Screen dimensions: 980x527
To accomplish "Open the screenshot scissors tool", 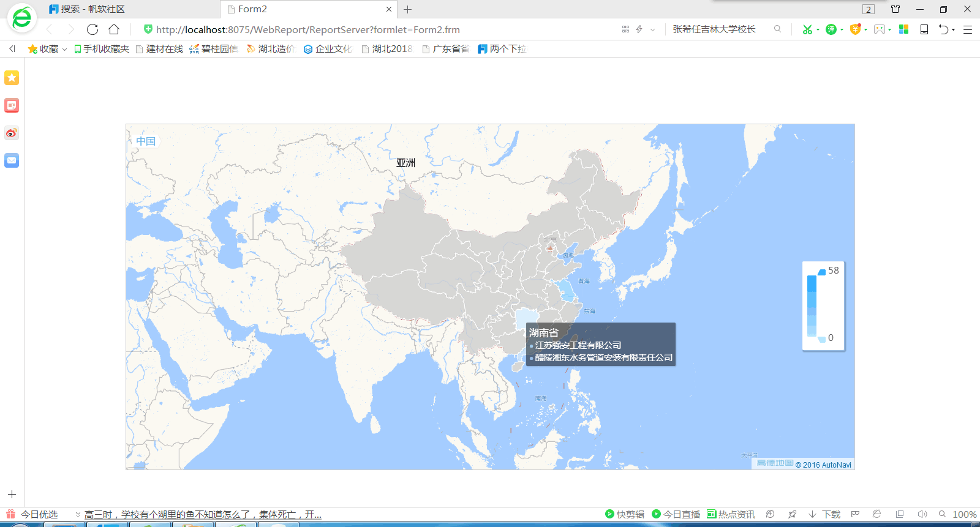I will click(807, 29).
